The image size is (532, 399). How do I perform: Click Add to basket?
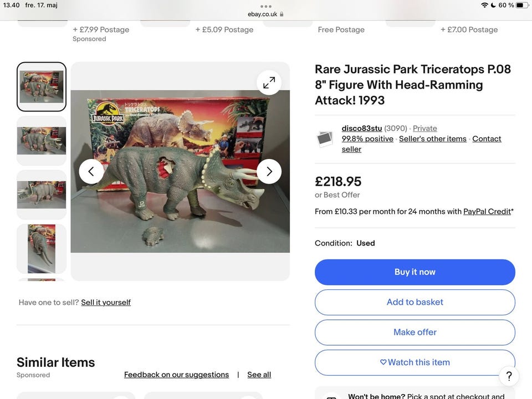coord(415,302)
